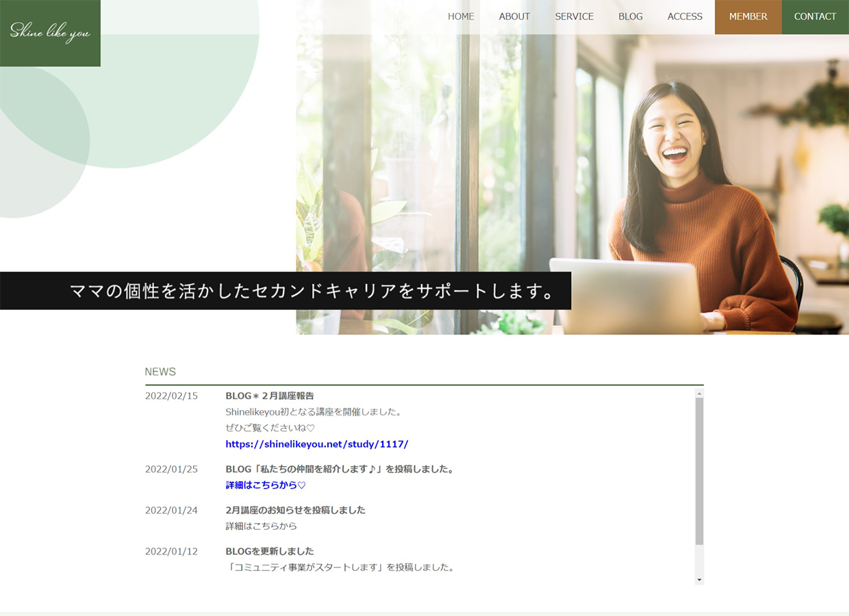Screen dimensions: 849x616
Task: Open the 私たちの仲間を紹介します news entry
Action: point(339,469)
